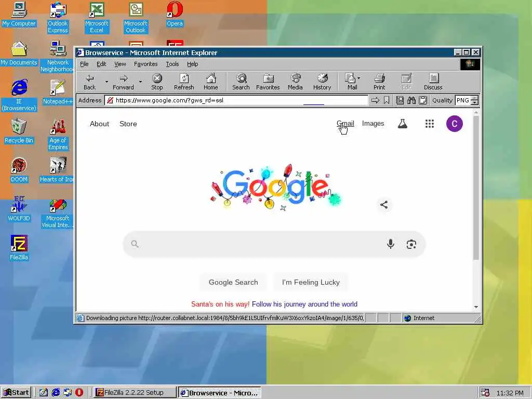532x399 pixels.
Task: Click the system tray icon near clock
Action: 485,393
